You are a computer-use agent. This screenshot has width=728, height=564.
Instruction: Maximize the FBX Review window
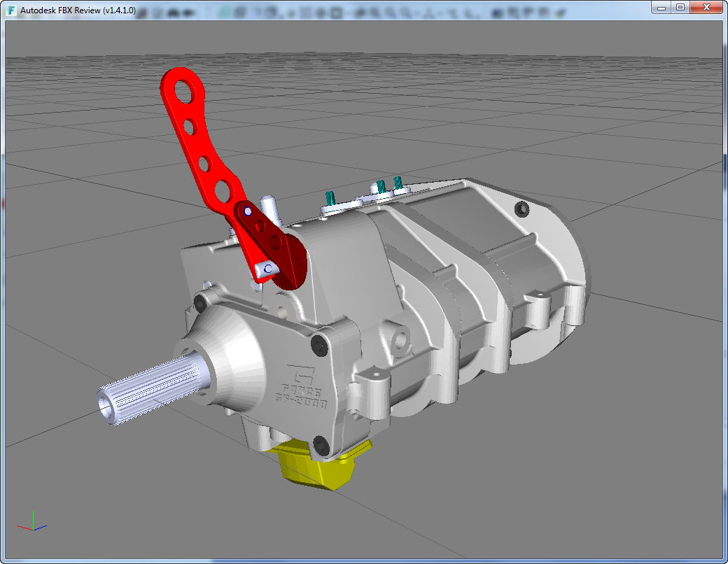(x=680, y=7)
